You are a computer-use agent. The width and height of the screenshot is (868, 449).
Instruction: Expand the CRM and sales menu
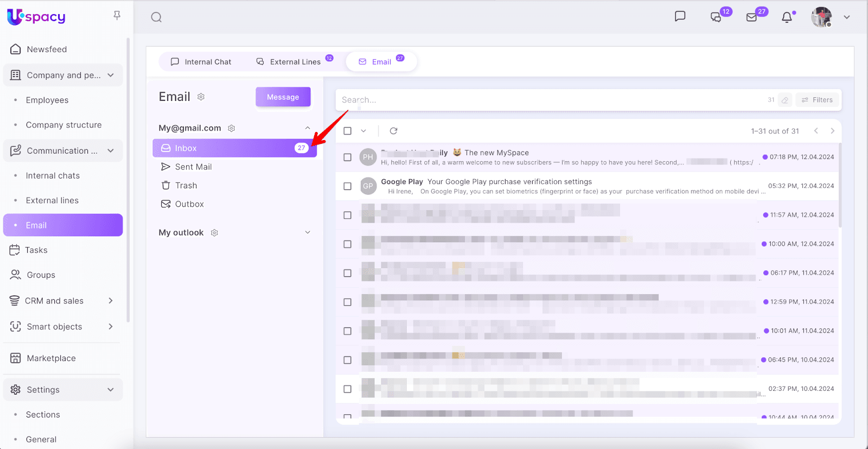tap(111, 301)
